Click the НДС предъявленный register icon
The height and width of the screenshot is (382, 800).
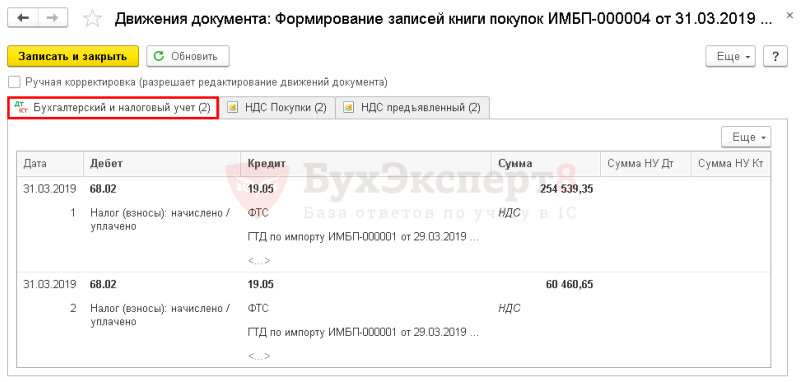349,108
